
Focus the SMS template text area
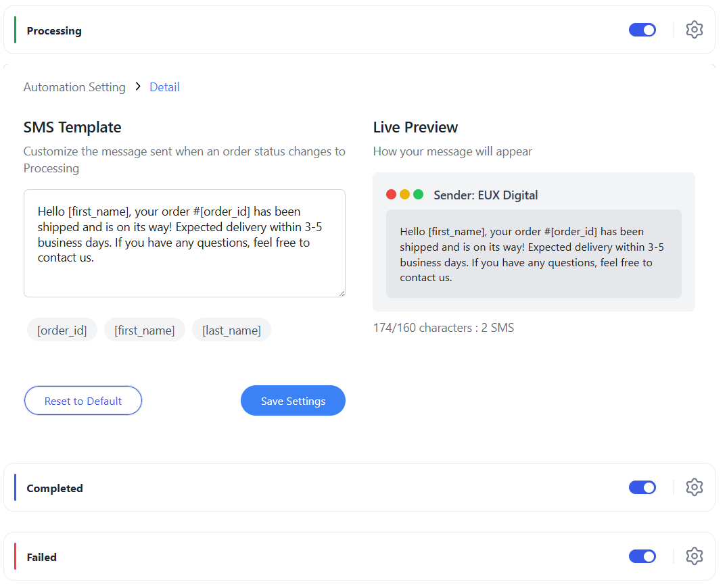point(185,243)
